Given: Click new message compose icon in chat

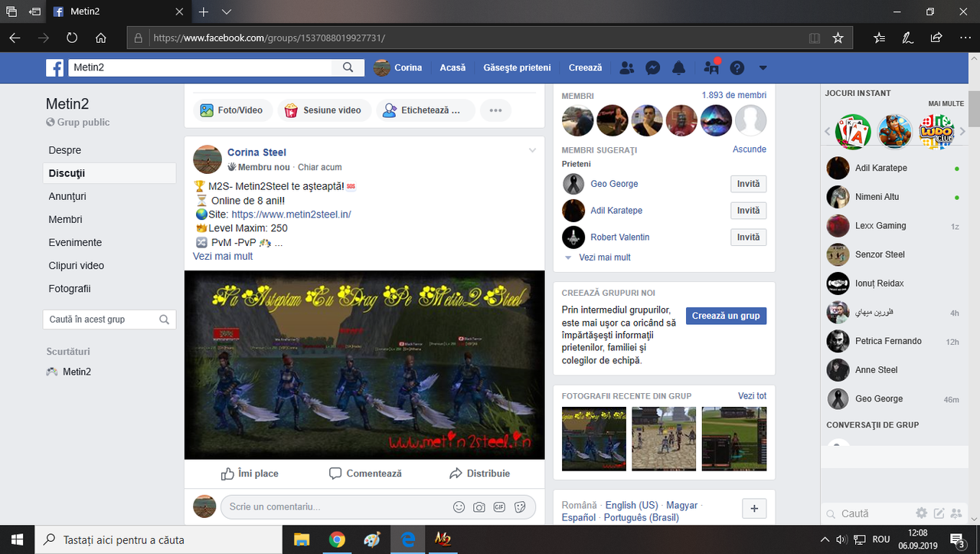Looking at the screenshot, I should coord(939,513).
